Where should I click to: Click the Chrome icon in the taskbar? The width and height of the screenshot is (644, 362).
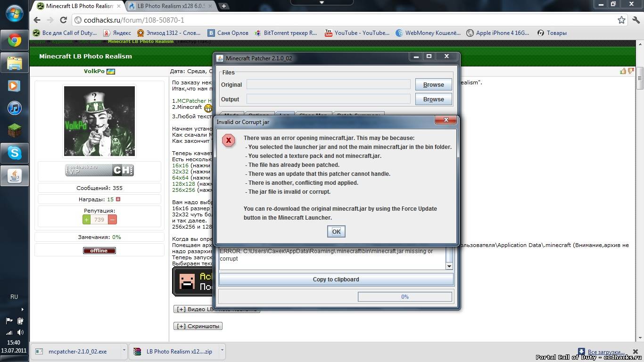[14, 40]
